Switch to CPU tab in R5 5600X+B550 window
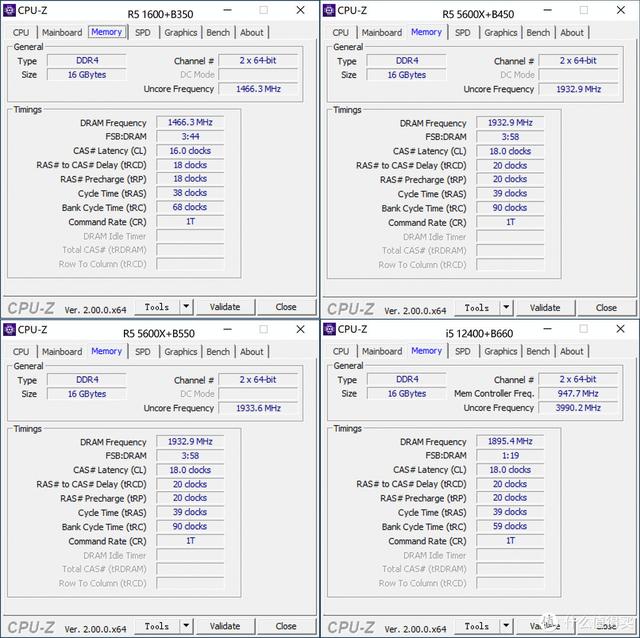Image resolution: width=640 pixels, height=638 pixels. (21, 352)
